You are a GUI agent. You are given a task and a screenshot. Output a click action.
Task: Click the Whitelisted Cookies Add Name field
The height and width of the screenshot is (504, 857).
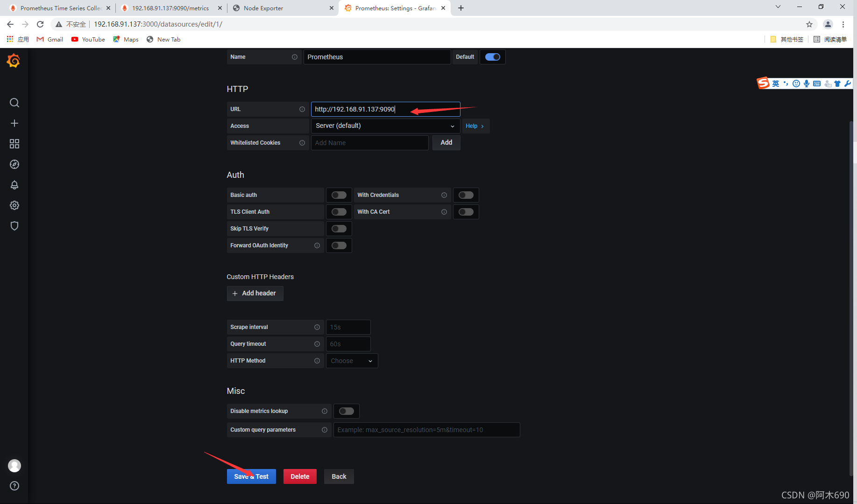coord(370,143)
